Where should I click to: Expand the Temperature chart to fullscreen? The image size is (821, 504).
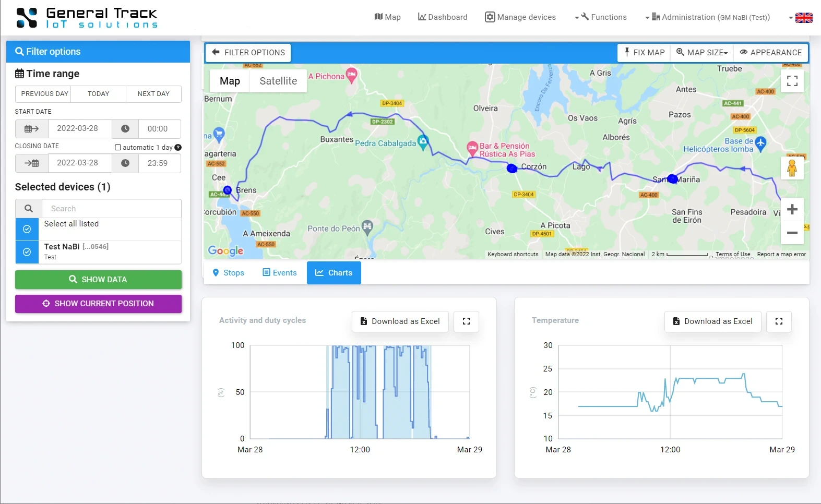(x=779, y=321)
